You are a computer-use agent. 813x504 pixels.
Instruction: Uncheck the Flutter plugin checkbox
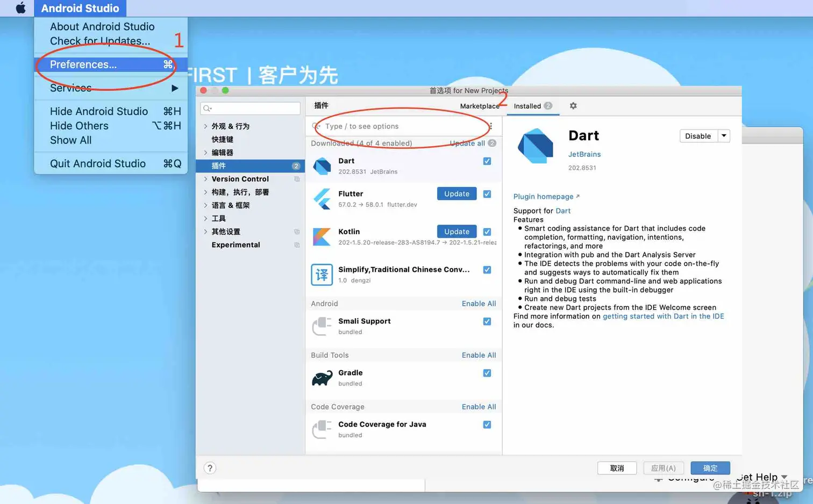(x=487, y=194)
